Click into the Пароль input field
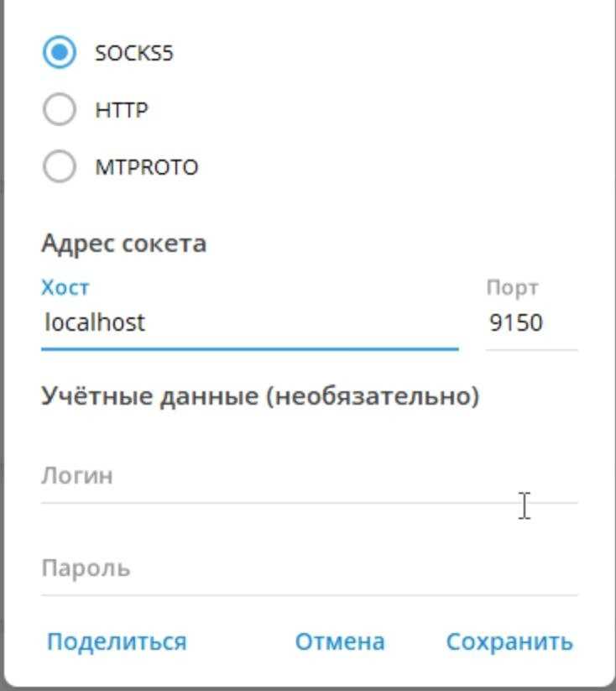 coord(310,573)
